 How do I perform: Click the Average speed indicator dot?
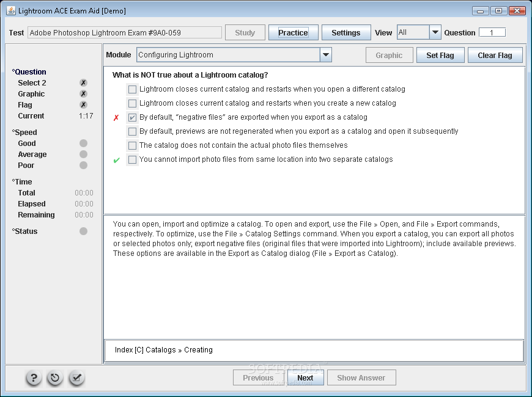click(x=83, y=155)
